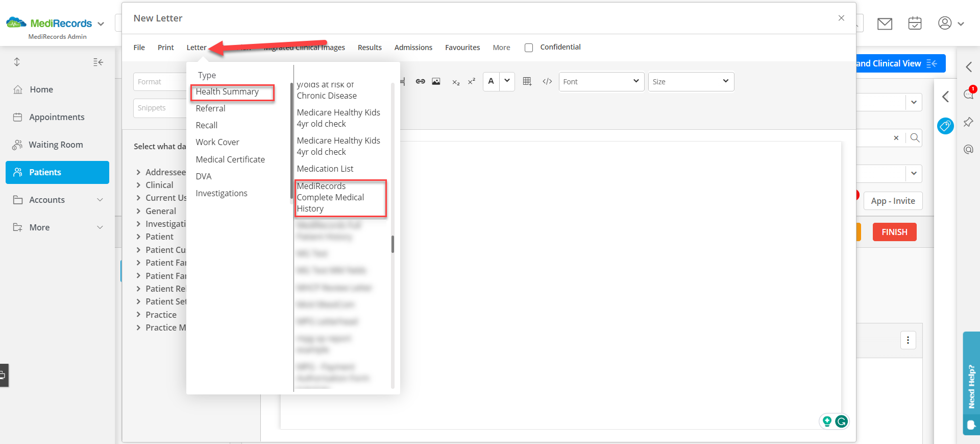Viewport: 980px width, 444px height.
Task: Open the Format dropdown
Action: (x=160, y=82)
